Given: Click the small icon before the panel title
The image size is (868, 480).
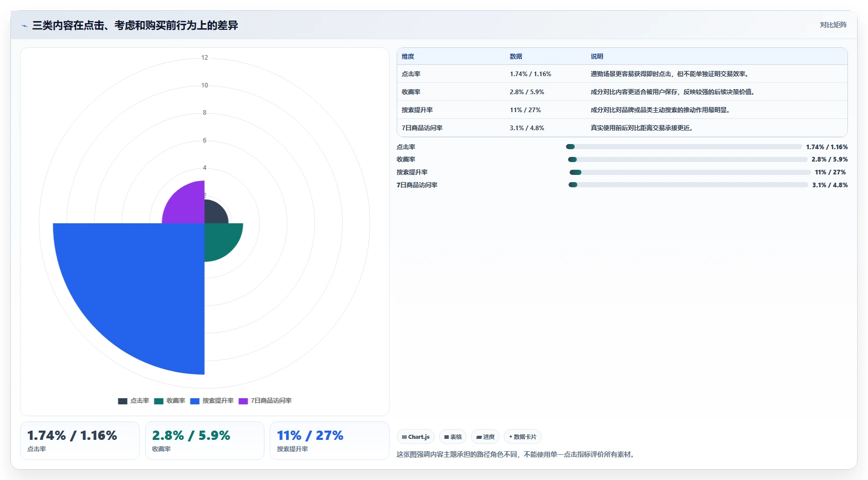Looking at the screenshot, I should pos(24,26).
